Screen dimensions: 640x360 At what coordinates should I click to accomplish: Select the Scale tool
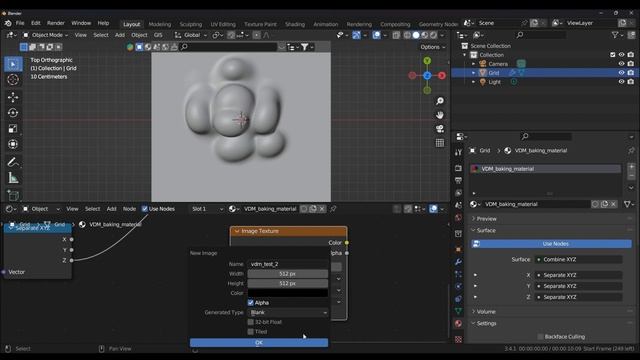(x=13, y=129)
